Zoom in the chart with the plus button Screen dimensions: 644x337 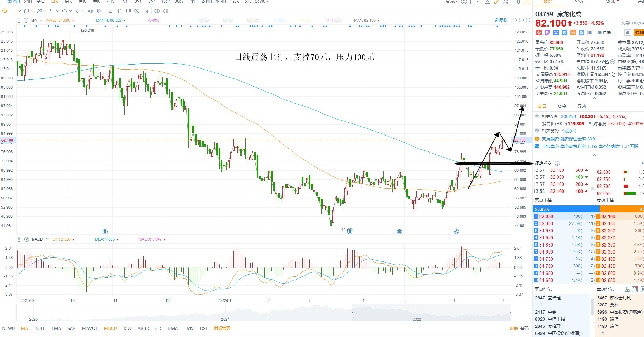coord(528,20)
